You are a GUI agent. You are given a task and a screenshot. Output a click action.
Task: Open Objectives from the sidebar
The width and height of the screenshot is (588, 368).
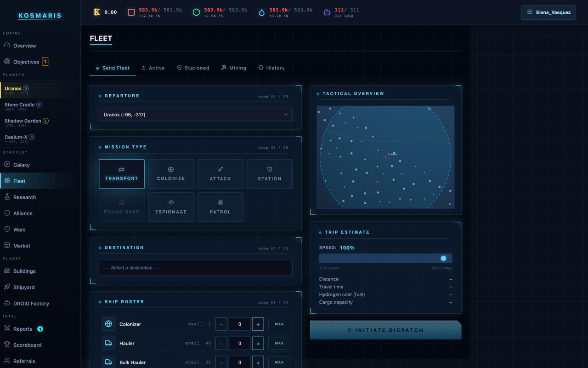pyautogui.click(x=40, y=62)
